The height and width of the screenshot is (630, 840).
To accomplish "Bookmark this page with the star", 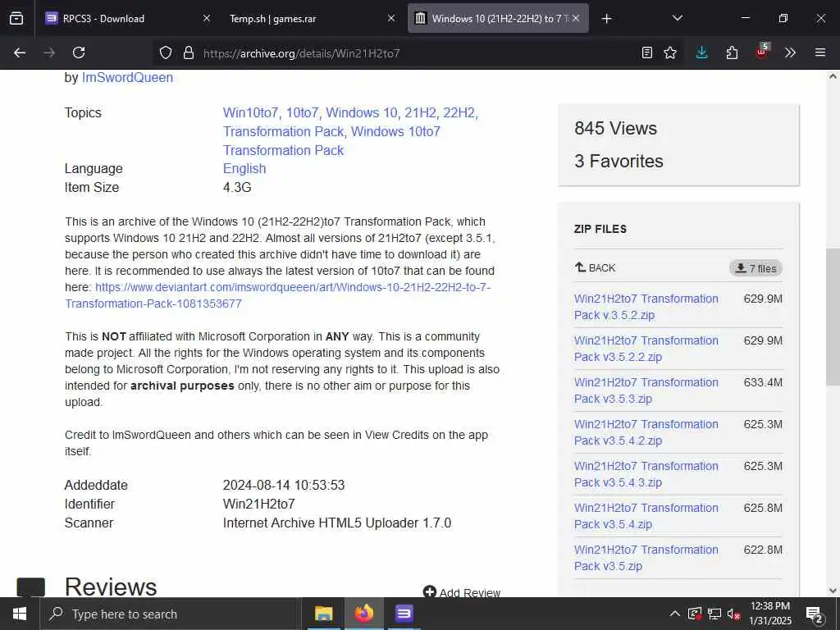I will (670, 52).
